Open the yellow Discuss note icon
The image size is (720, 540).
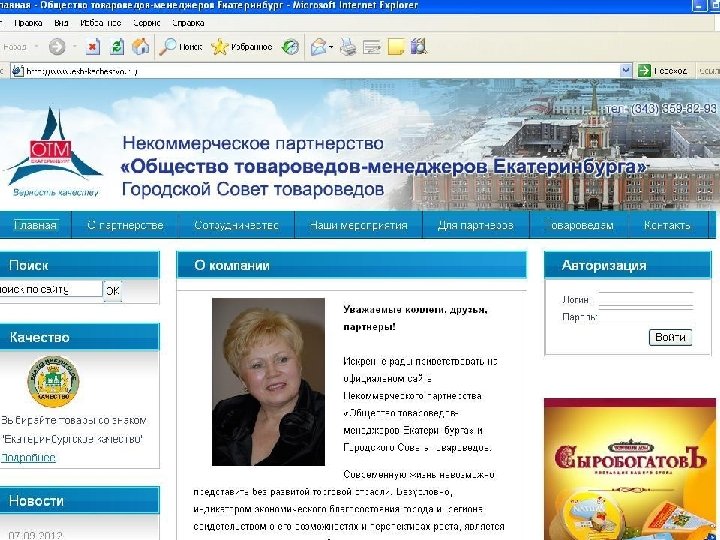point(396,47)
